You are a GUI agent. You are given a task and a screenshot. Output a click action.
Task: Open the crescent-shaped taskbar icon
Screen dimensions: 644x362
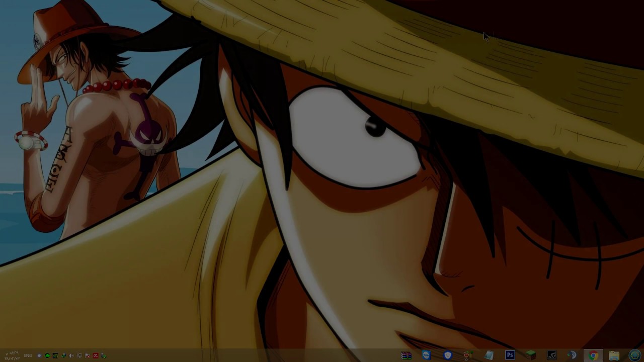[x=572, y=355]
